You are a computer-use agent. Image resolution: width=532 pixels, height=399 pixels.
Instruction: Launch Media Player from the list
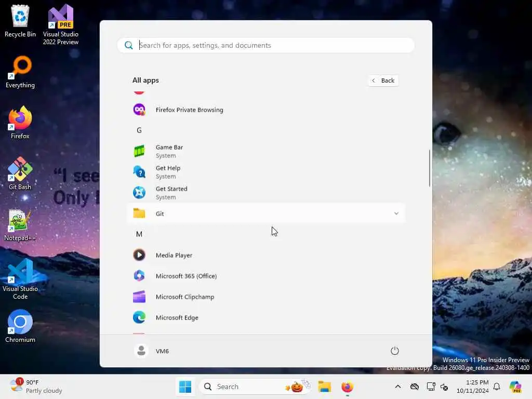click(265, 255)
